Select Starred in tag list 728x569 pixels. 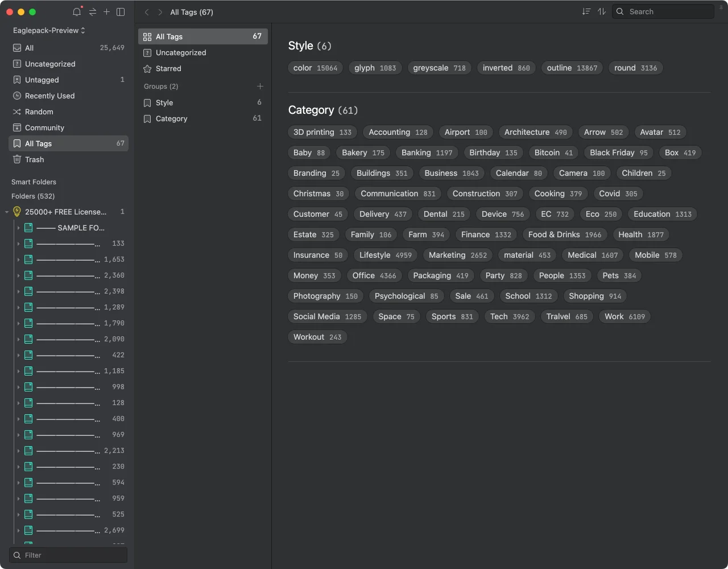(x=168, y=68)
